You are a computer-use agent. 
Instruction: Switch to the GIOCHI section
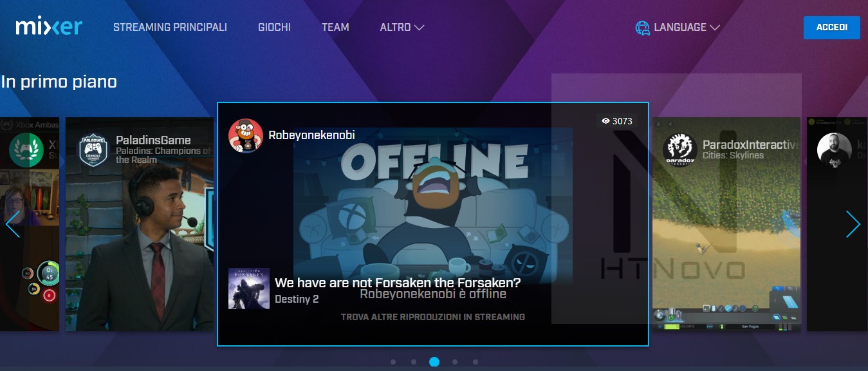[274, 27]
